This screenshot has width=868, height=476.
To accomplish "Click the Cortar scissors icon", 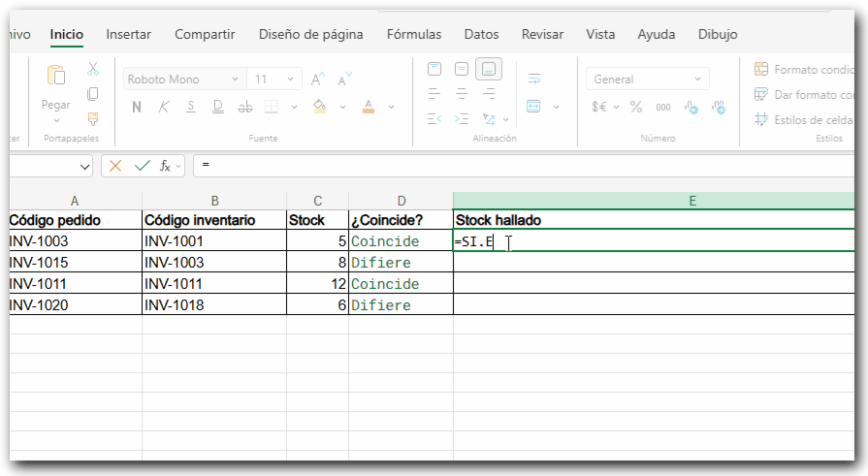I will point(93,69).
